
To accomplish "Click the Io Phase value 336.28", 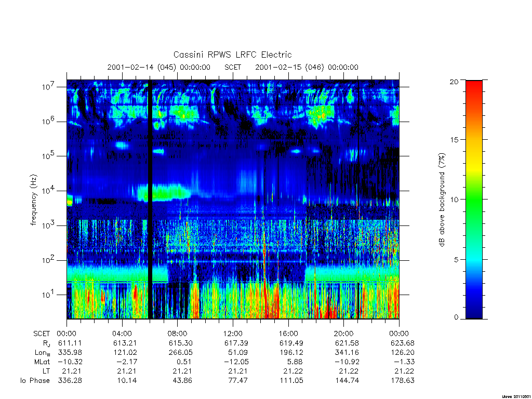I will coord(70,381).
